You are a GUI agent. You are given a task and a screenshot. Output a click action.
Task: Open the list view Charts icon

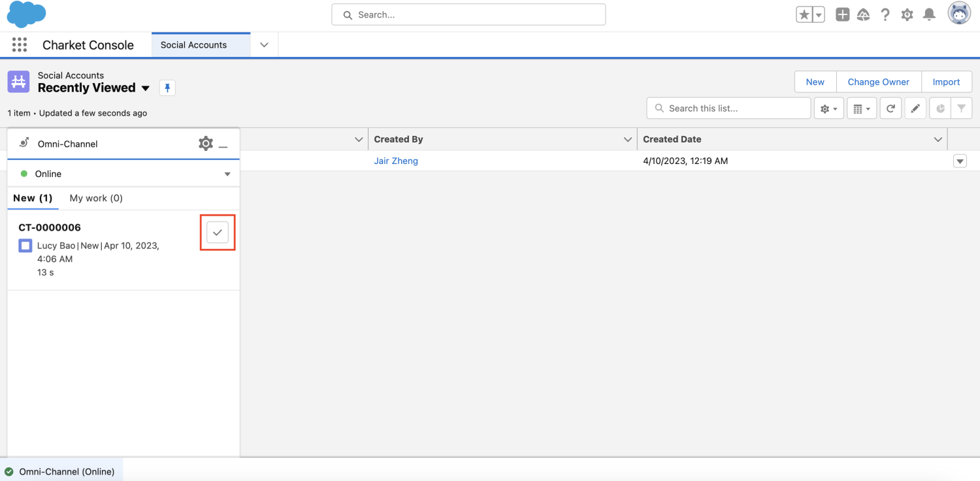pyautogui.click(x=940, y=108)
